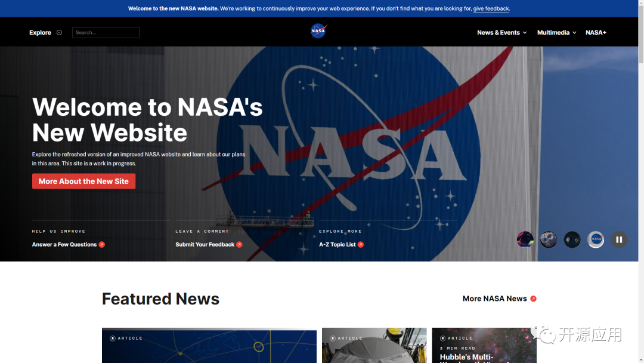Open the NASA+ menu item
Screen dimensions: 644x363
coord(596,32)
